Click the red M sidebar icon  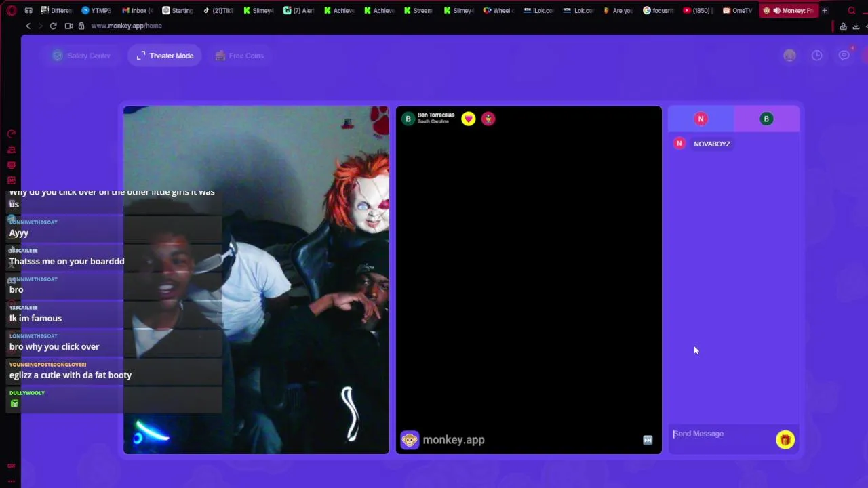[x=12, y=181]
